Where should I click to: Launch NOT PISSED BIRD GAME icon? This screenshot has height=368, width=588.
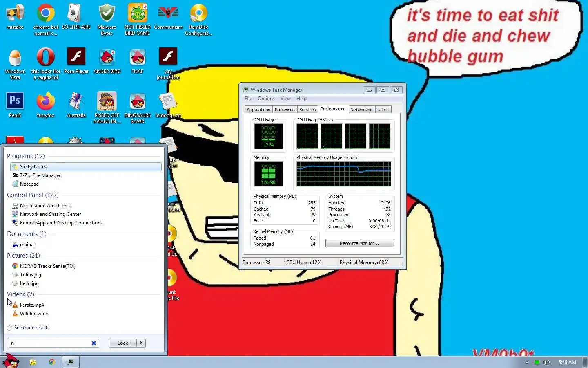138,19
